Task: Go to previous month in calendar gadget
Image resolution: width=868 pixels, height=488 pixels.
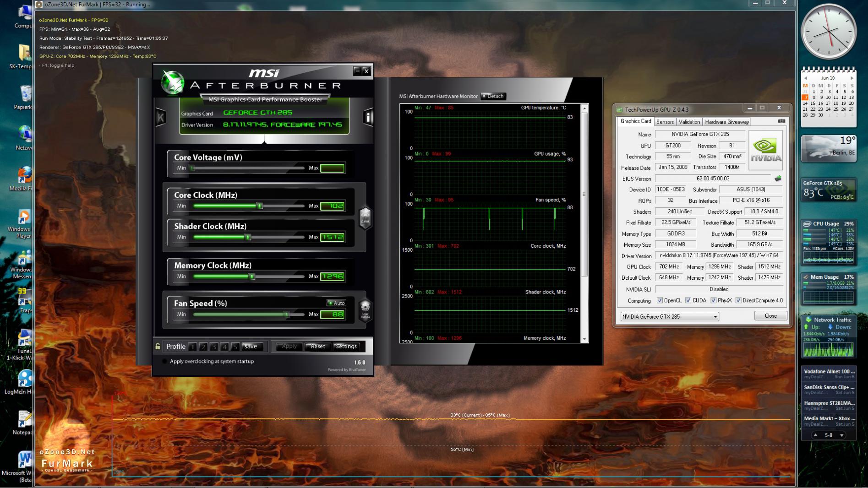Action: pos(806,78)
